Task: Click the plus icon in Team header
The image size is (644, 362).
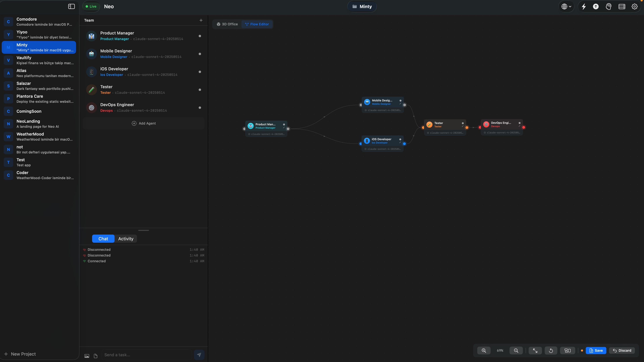Action: [x=201, y=20]
